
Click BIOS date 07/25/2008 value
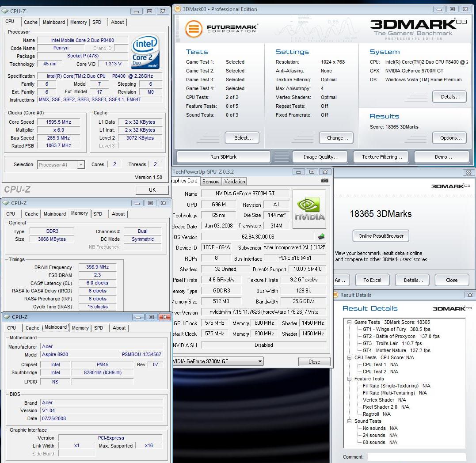[x=101, y=418]
